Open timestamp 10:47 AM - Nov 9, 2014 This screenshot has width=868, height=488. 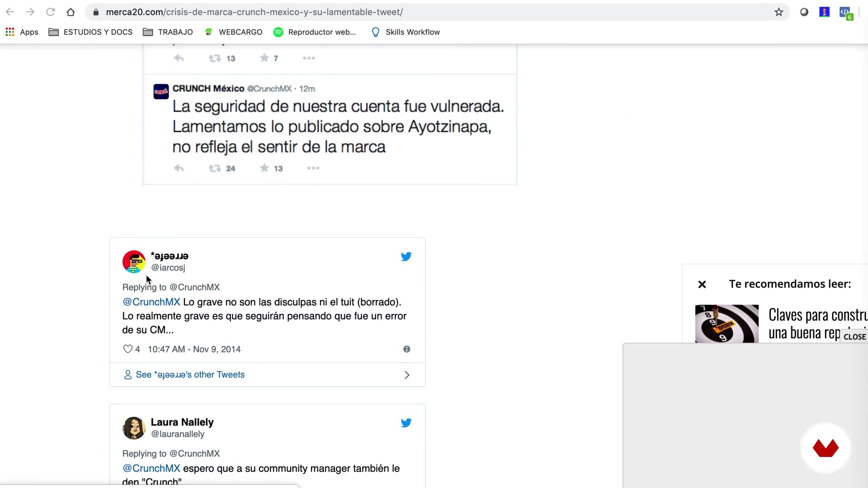point(194,349)
